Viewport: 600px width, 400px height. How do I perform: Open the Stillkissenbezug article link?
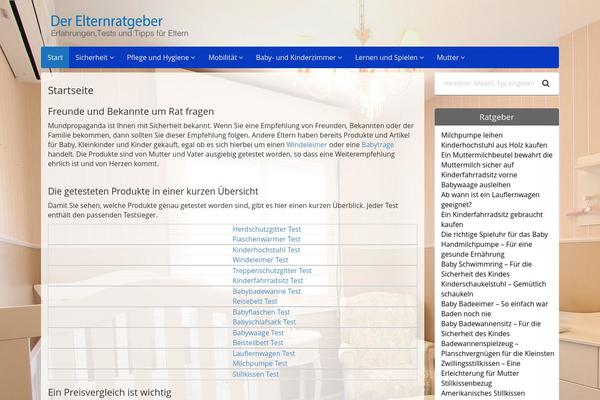pos(466,383)
